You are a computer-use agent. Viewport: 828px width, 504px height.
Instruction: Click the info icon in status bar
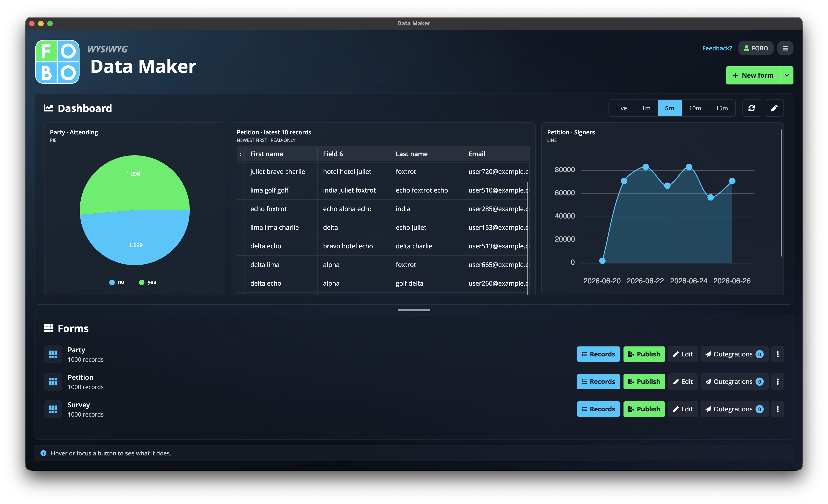click(x=43, y=453)
